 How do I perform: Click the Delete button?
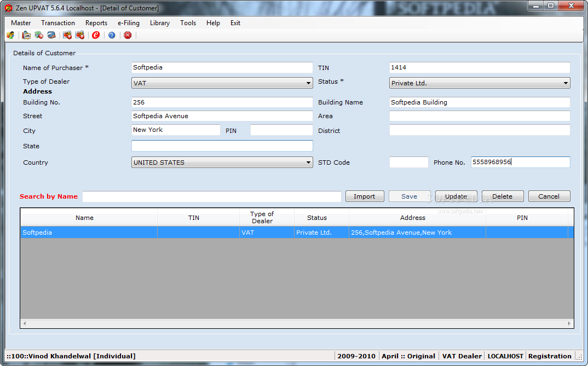503,196
